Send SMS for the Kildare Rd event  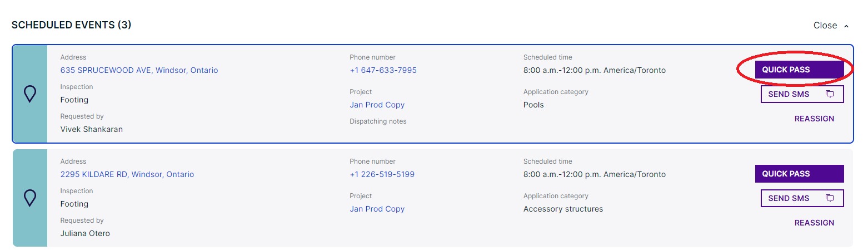[x=802, y=198]
